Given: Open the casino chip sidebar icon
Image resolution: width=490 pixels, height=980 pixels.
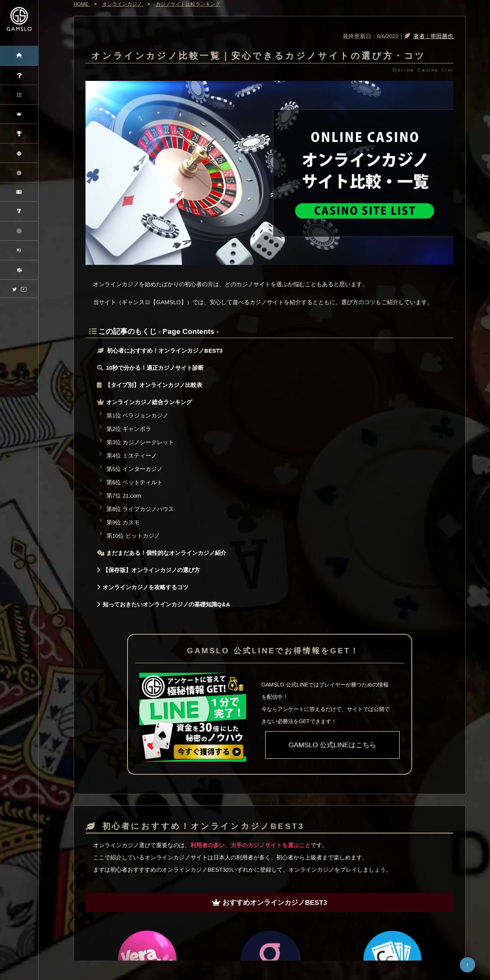Looking at the screenshot, I should 19,173.
